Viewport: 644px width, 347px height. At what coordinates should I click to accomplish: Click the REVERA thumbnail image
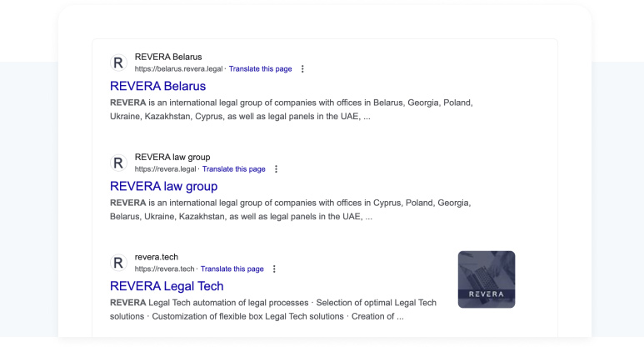[487, 279]
